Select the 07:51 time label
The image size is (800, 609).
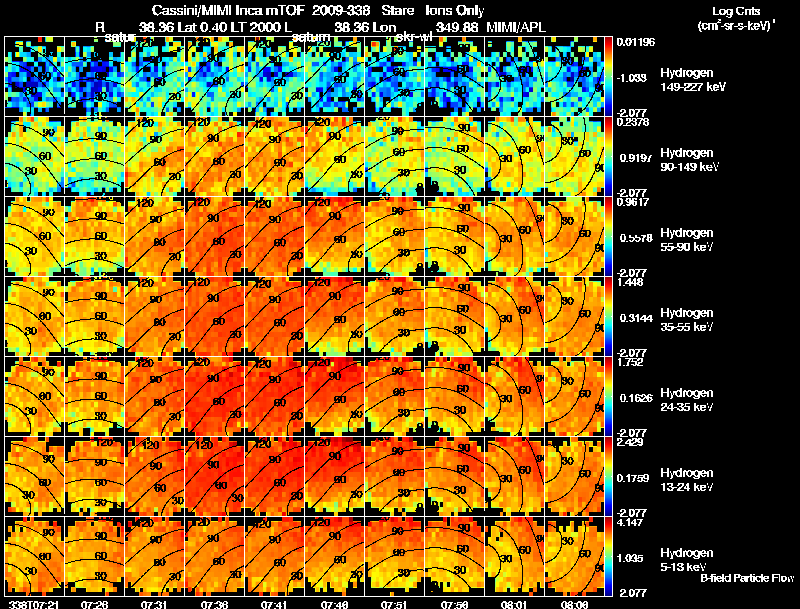394,604
